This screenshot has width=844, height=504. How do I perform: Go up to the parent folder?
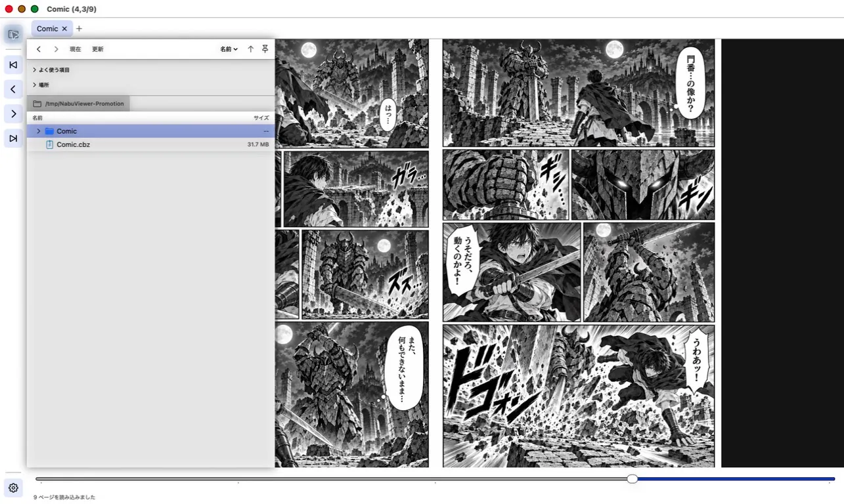pyautogui.click(x=250, y=49)
